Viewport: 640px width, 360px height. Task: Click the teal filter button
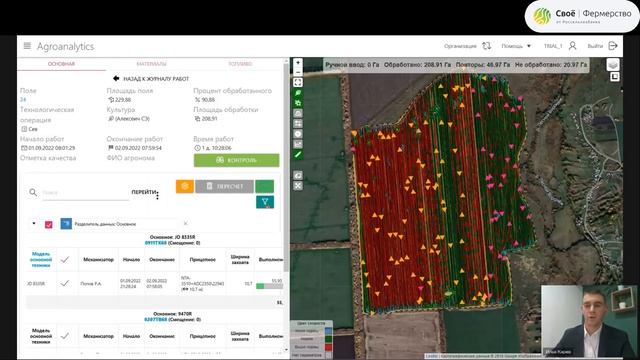(265, 202)
